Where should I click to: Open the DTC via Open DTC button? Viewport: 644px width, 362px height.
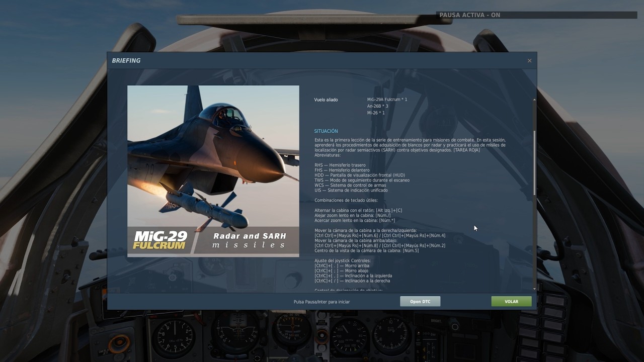tap(420, 302)
